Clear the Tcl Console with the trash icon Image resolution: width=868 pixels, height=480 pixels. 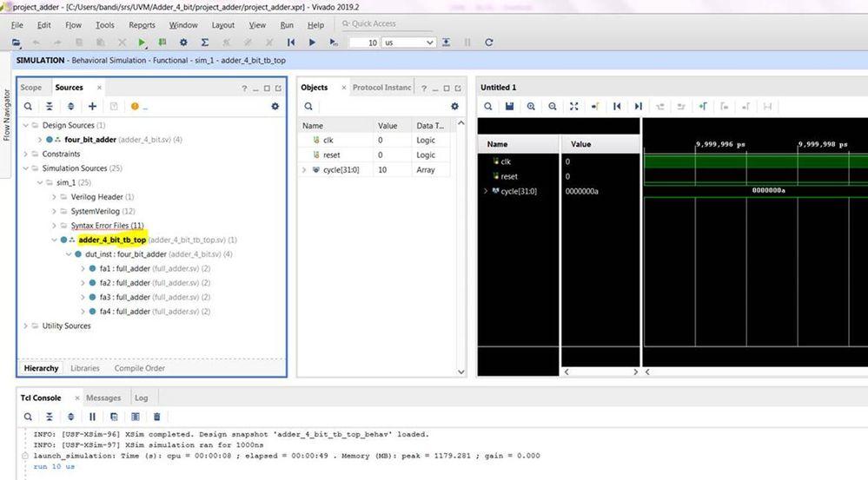(x=156, y=417)
